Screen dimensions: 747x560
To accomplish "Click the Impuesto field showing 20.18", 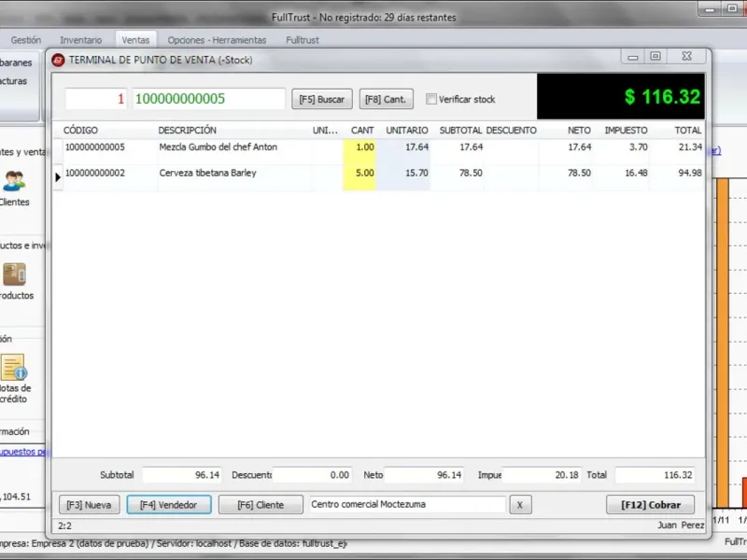I will (542, 475).
